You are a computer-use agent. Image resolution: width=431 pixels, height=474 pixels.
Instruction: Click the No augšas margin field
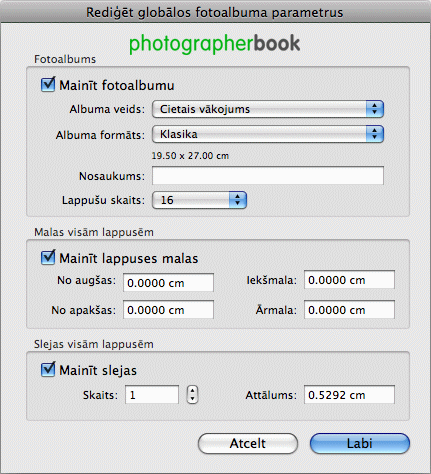pos(168,283)
